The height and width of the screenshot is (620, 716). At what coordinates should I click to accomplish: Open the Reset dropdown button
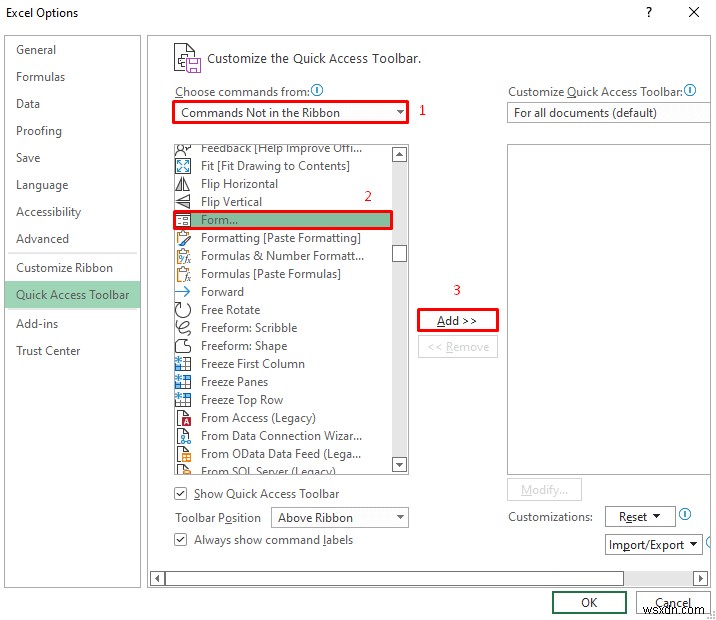(x=640, y=517)
